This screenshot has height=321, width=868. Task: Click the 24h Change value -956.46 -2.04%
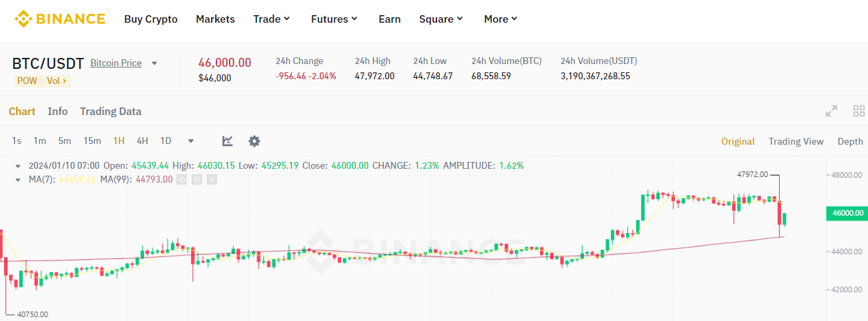pos(306,76)
